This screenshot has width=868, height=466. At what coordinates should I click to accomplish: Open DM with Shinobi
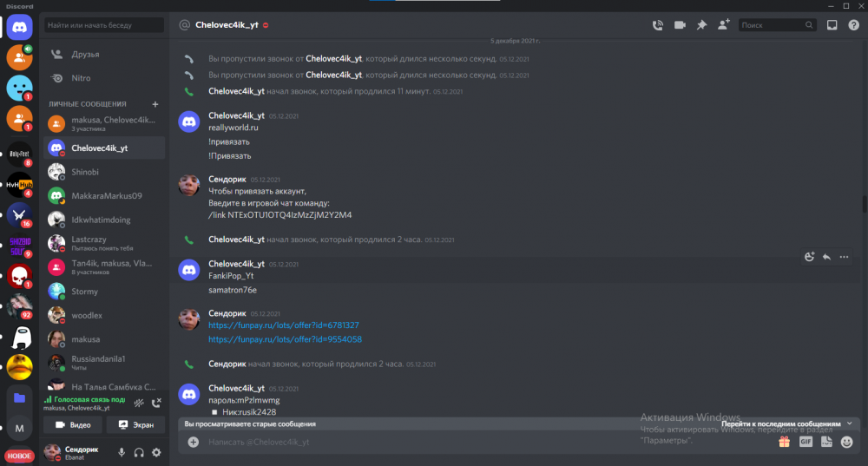coord(104,172)
